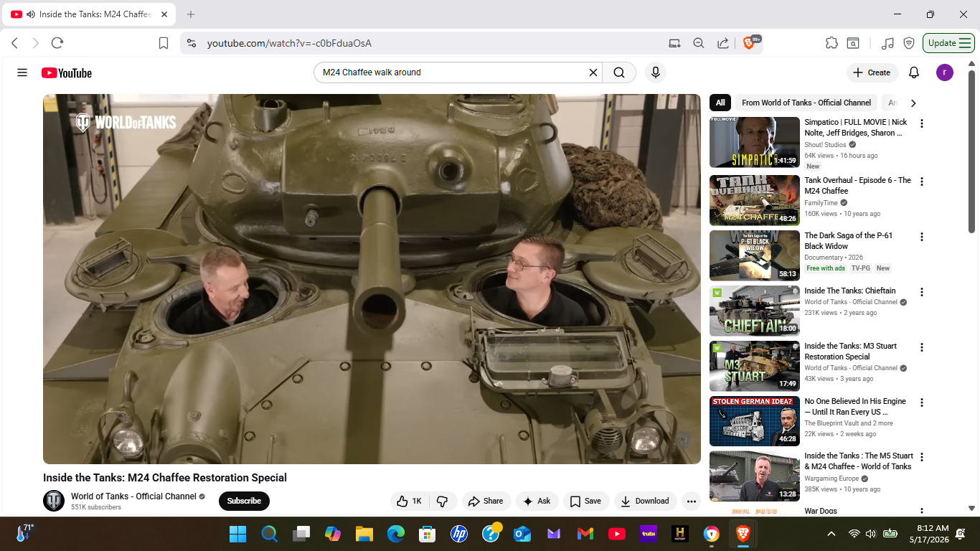Image resolution: width=980 pixels, height=551 pixels.
Task: Save the video to a playlist
Action: pyautogui.click(x=585, y=501)
